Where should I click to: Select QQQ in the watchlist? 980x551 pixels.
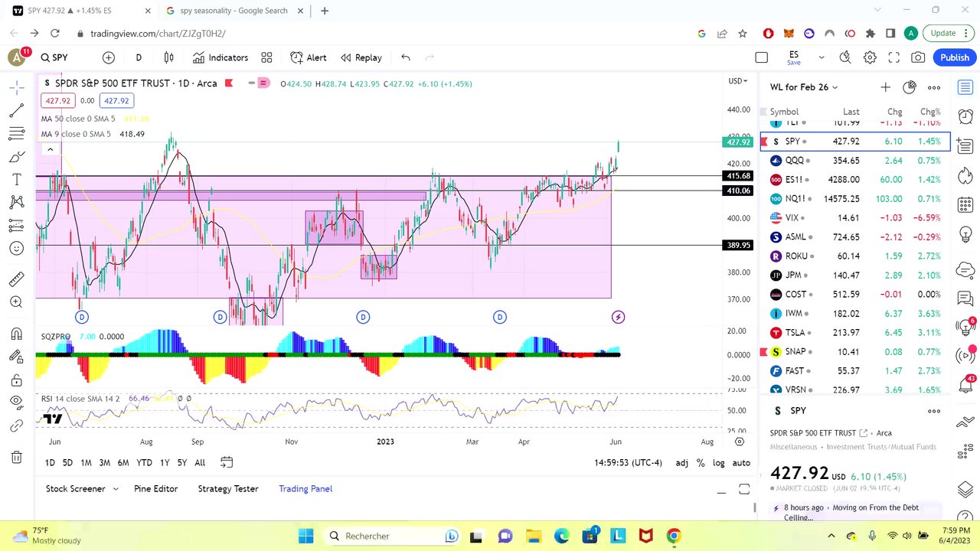pos(855,161)
